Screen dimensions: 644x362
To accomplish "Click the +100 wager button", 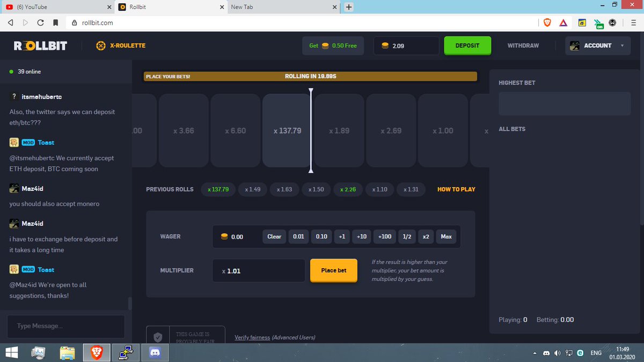I will pos(385,237).
